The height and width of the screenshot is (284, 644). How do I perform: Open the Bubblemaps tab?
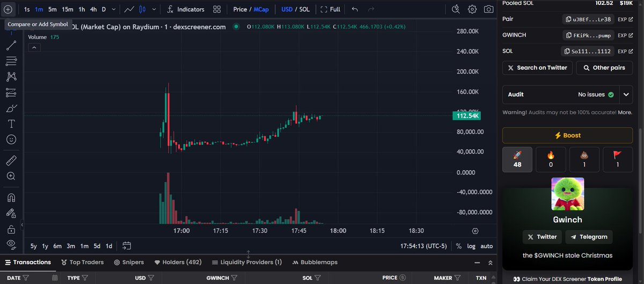315,263
